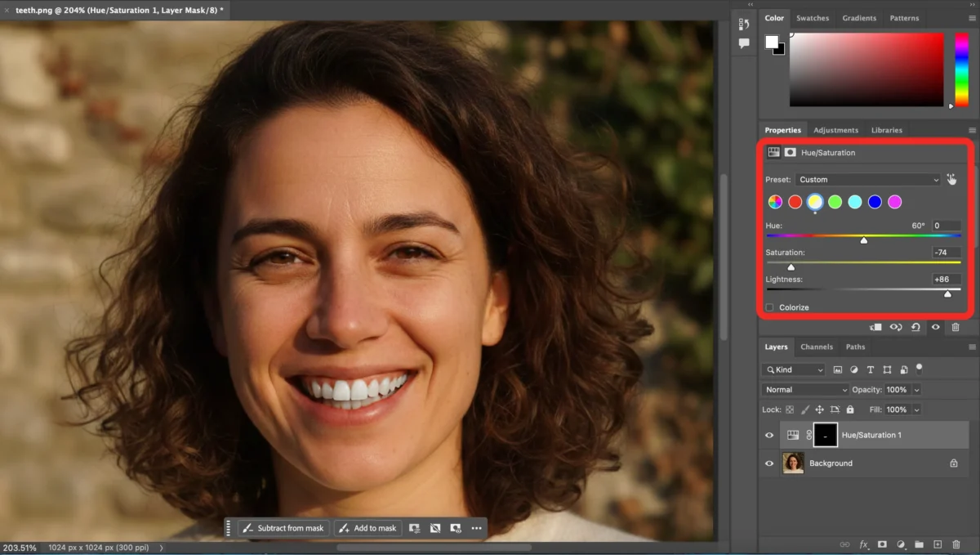Open the Normal blend mode dropdown
This screenshot has width=980, height=555.
click(804, 389)
